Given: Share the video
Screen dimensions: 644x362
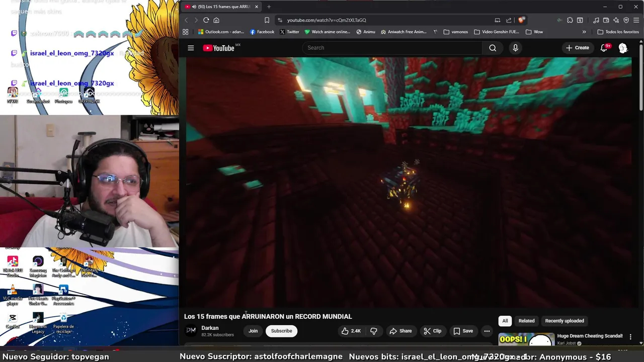Looking at the screenshot, I should click(x=400, y=331).
